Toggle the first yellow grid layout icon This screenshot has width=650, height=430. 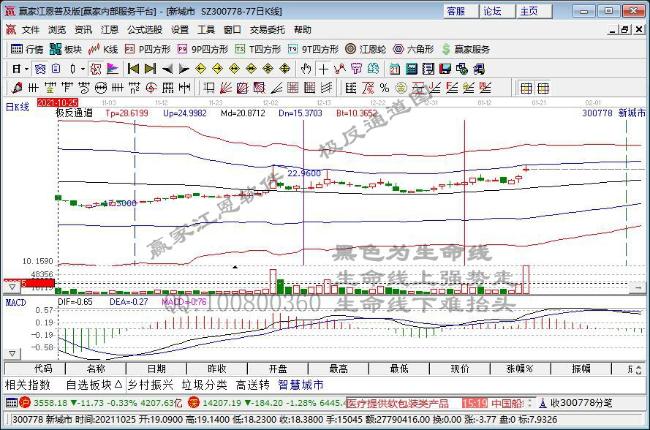click(526, 87)
